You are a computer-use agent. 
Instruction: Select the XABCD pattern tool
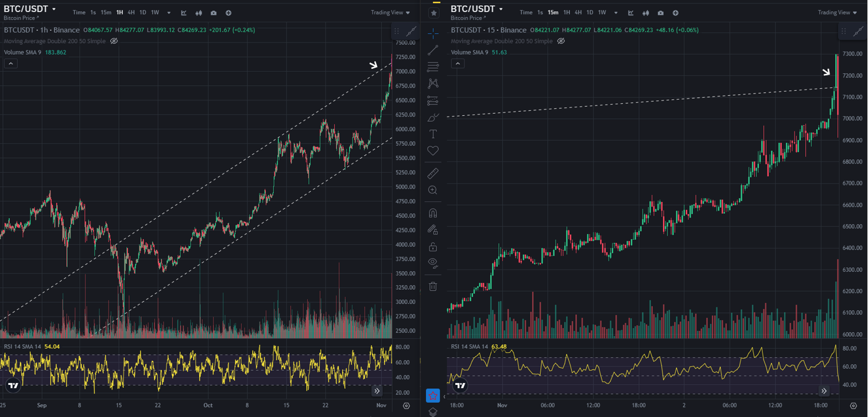(x=433, y=84)
